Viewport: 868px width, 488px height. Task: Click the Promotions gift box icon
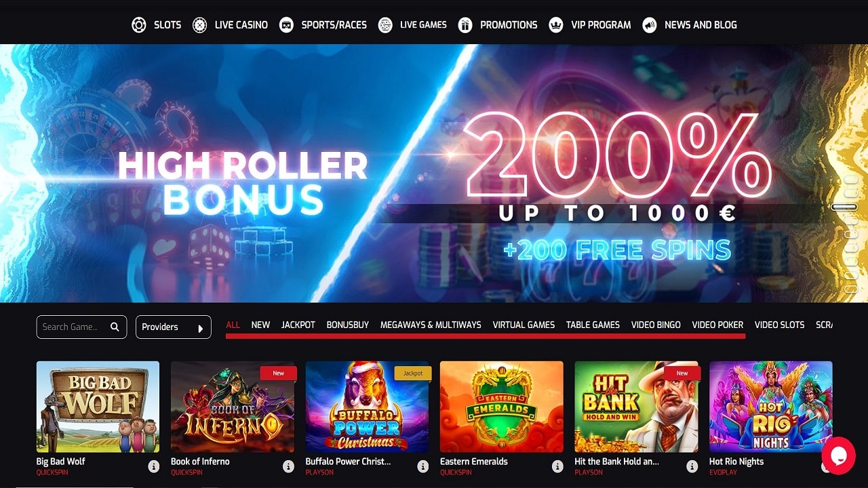click(465, 25)
